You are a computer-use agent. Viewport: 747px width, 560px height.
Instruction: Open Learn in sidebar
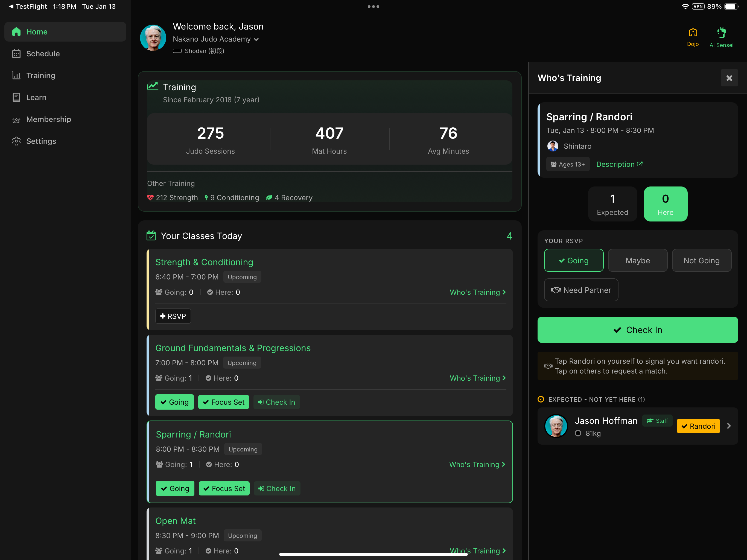[x=65, y=97]
